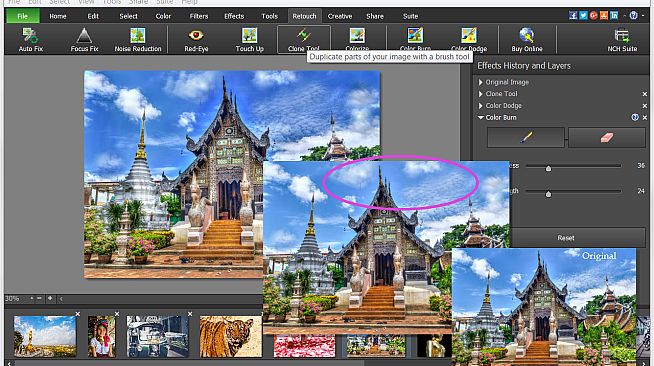This screenshot has height=366, width=654.
Task: Open the Focus Fix tool
Action: pos(84,40)
